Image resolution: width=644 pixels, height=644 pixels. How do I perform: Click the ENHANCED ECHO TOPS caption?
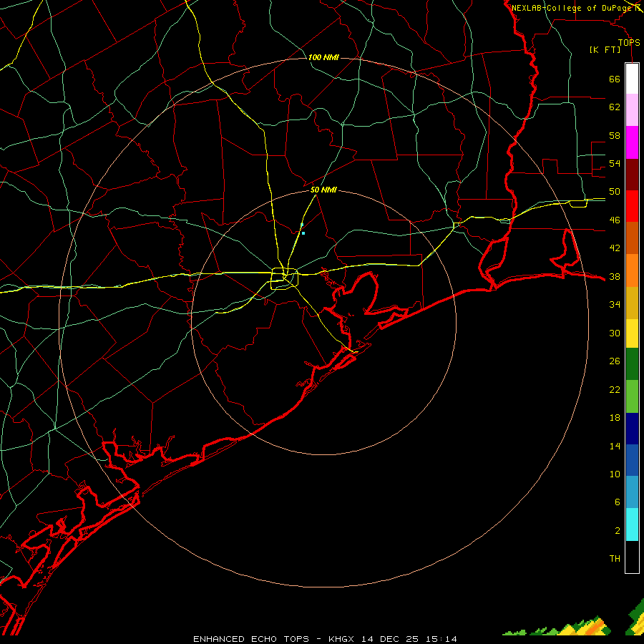(251, 639)
